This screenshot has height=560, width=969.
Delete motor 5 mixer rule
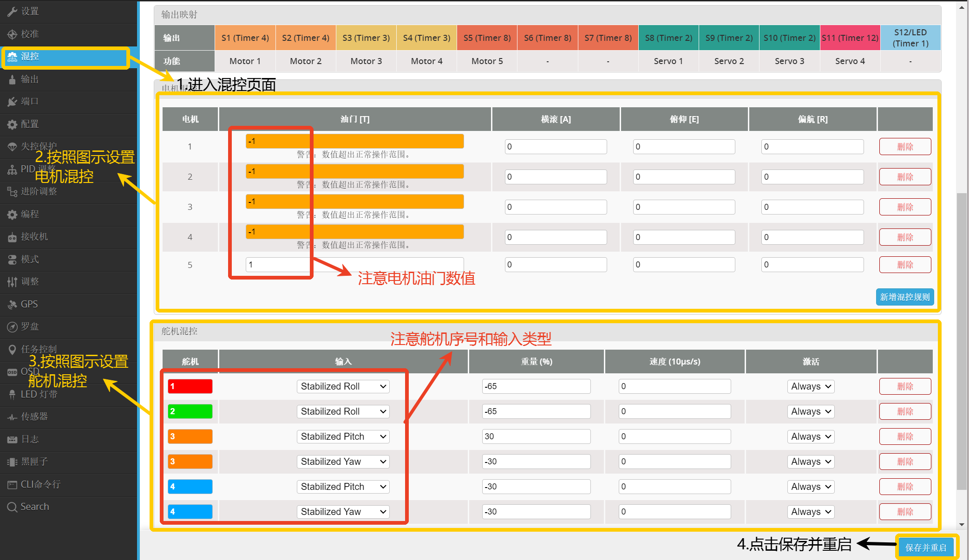905,265
